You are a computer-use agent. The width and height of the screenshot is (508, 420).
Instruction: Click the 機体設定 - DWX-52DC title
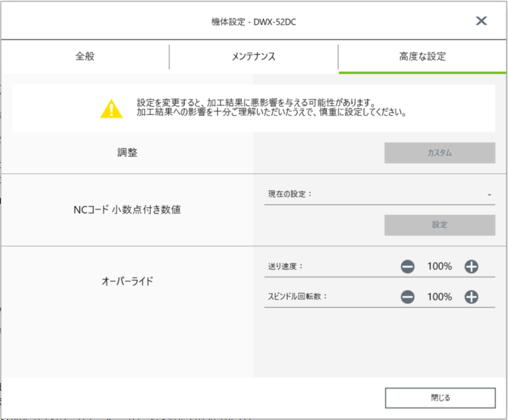(x=253, y=22)
